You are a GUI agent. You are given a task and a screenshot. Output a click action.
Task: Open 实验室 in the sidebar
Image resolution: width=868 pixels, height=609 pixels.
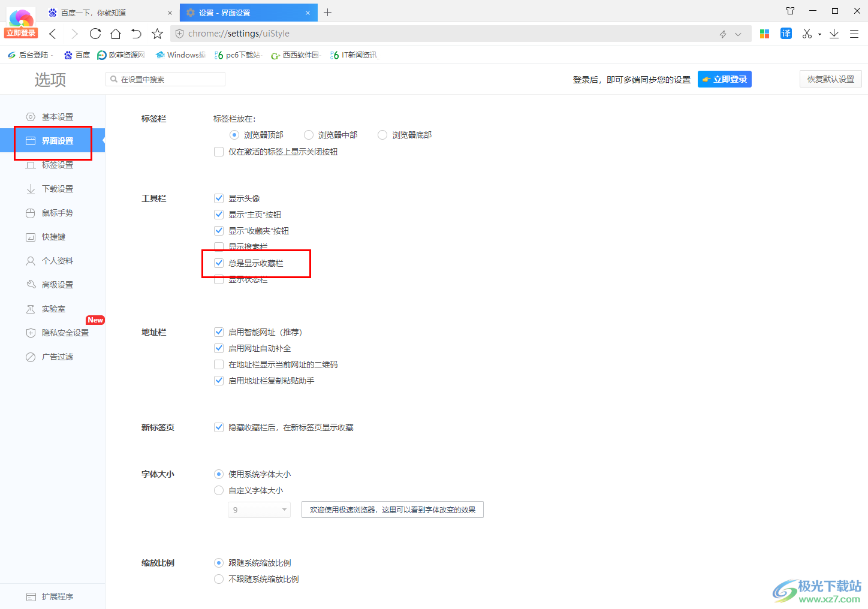coord(52,309)
